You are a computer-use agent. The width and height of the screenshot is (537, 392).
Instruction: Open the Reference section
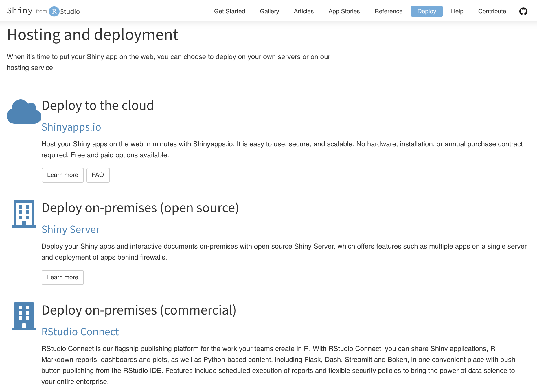(x=388, y=11)
